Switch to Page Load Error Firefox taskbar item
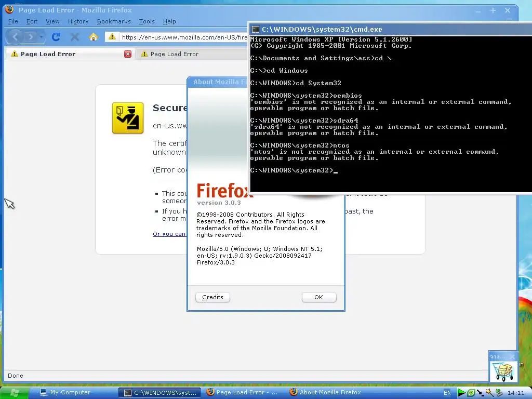Viewport: 532px width, 399px height. coord(242,393)
